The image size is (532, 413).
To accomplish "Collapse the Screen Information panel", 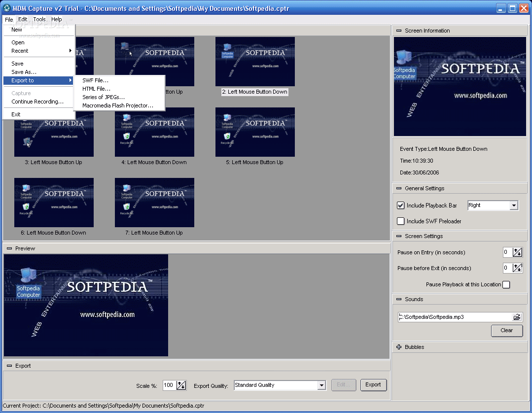I will click(x=399, y=31).
